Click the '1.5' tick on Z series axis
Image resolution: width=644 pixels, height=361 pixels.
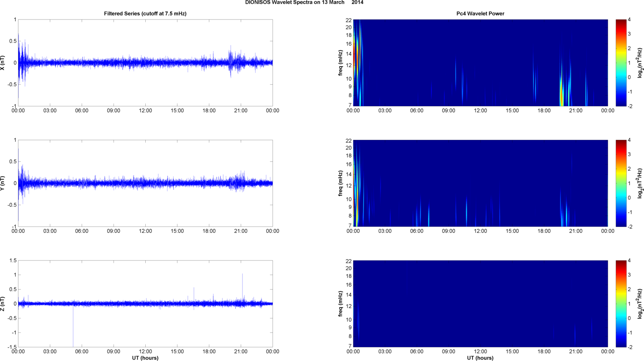[13, 261]
